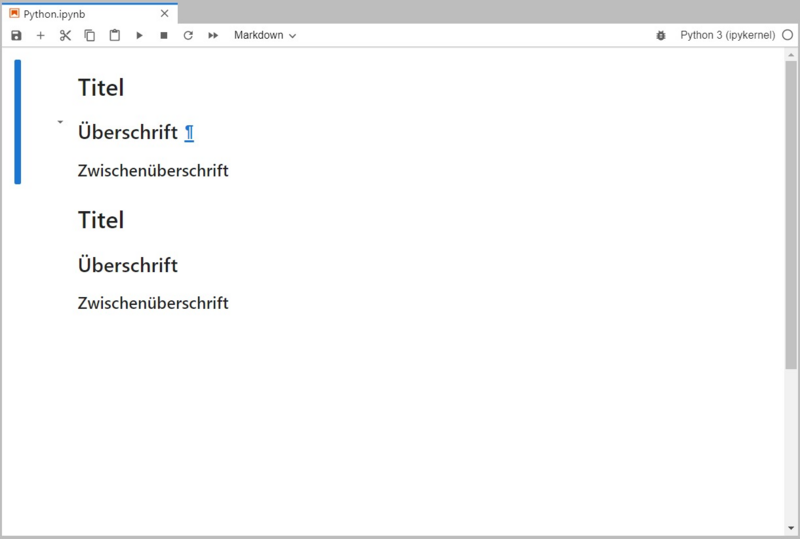Close the Python.ipynb tab

pyautogui.click(x=164, y=13)
